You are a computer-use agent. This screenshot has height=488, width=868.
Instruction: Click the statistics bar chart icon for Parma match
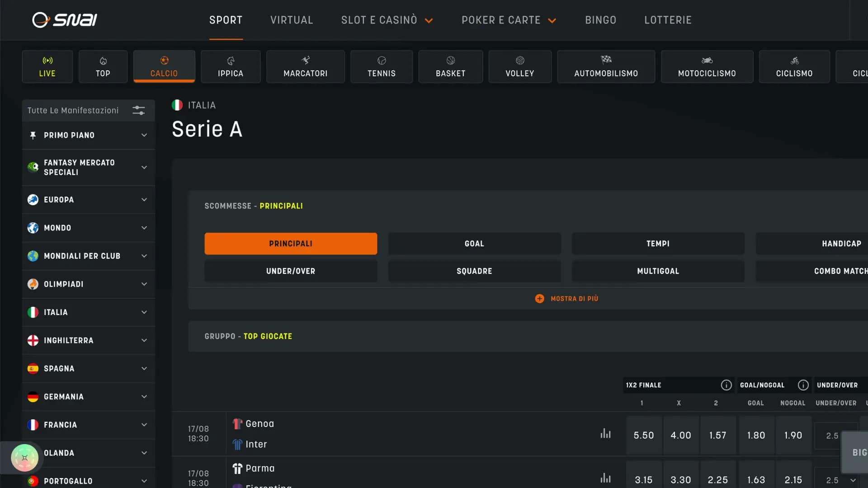coord(605,478)
